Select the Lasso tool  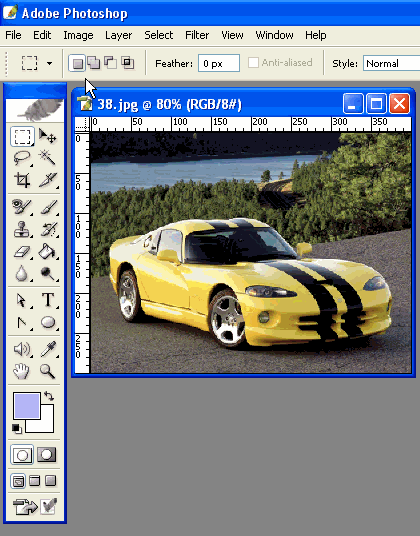pos(22,159)
